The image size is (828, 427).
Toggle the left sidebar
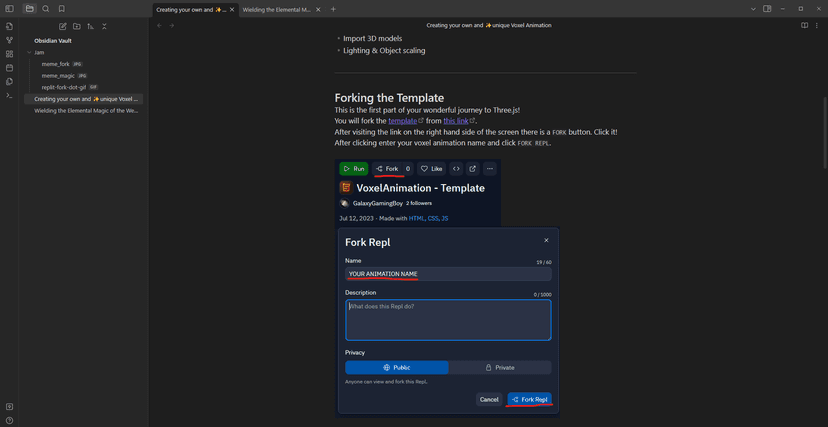9,9
